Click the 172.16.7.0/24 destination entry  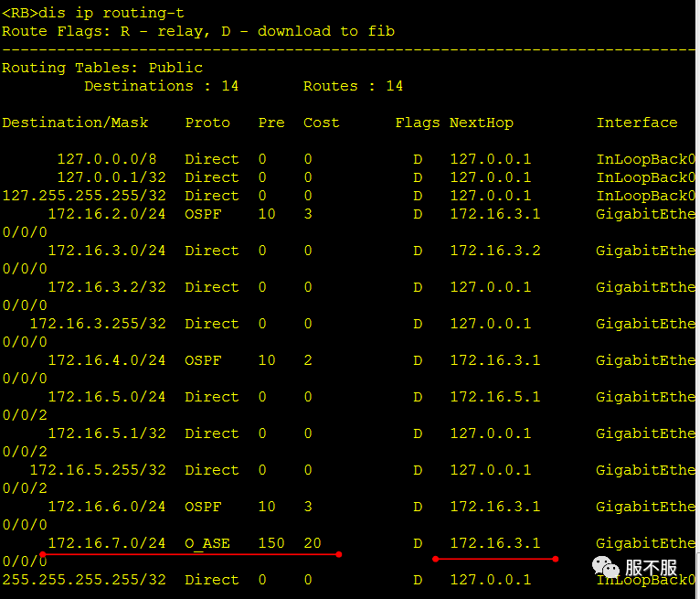tap(106, 543)
